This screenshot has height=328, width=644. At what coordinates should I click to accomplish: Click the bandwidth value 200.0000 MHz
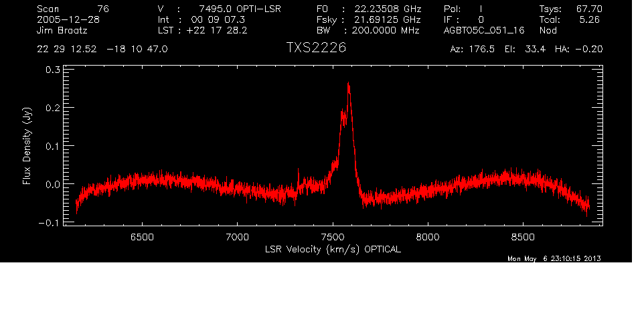point(385,30)
